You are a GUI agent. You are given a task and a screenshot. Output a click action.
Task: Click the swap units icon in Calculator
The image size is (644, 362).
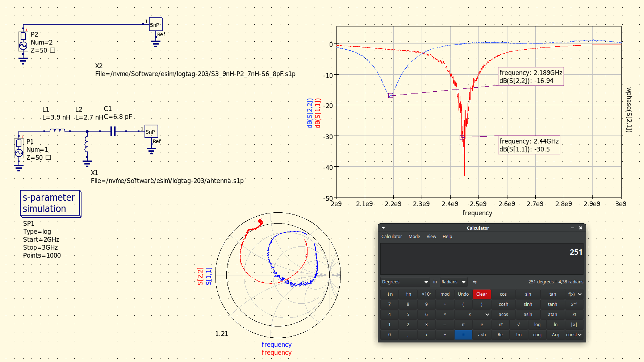[x=474, y=282]
